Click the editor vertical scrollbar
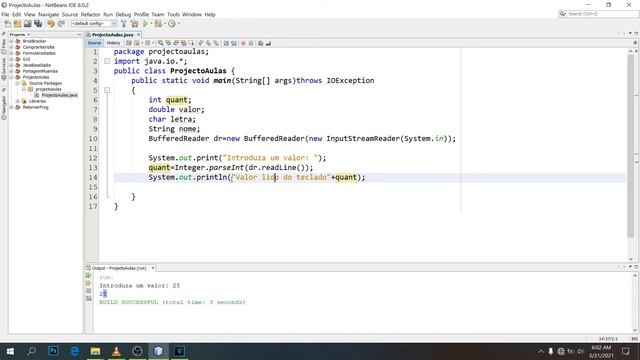 [631, 145]
